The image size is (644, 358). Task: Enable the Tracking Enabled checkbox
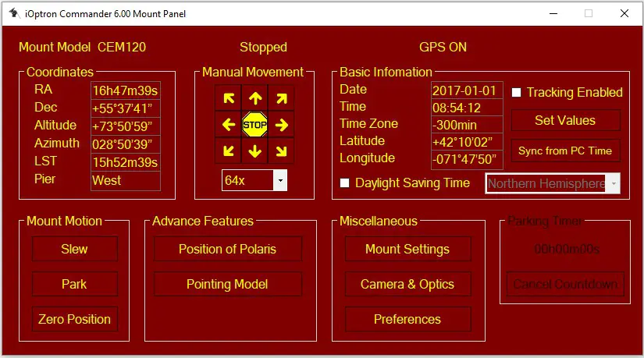click(516, 92)
